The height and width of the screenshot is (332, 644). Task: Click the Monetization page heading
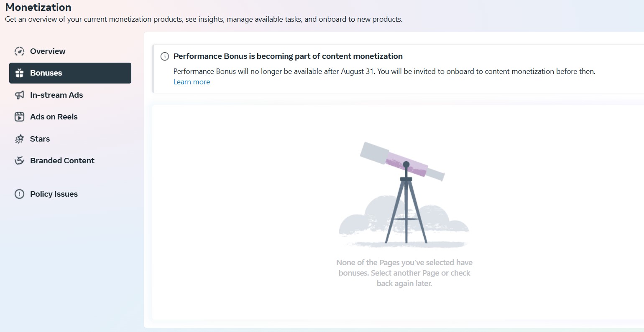click(x=38, y=7)
